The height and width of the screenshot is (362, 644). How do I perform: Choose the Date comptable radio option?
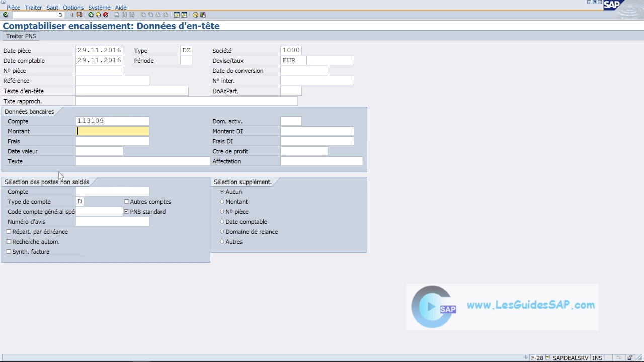222,222
